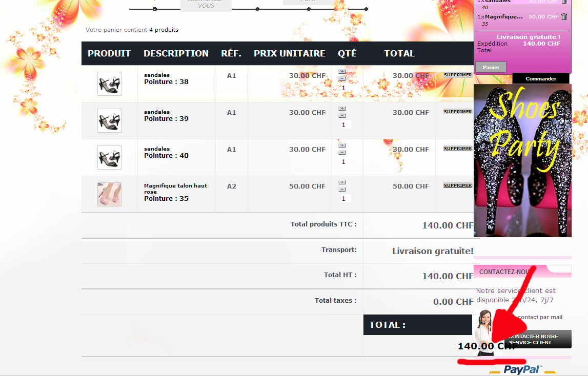Click Supprimer for sandales Pointure 40
588x376 pixels.
[457, 149]
